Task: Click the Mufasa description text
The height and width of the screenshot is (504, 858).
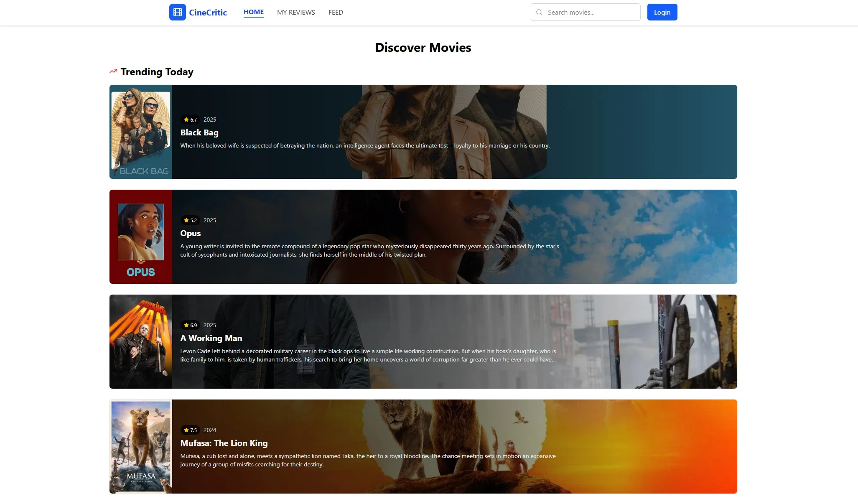Action: (x=368, y=460)
